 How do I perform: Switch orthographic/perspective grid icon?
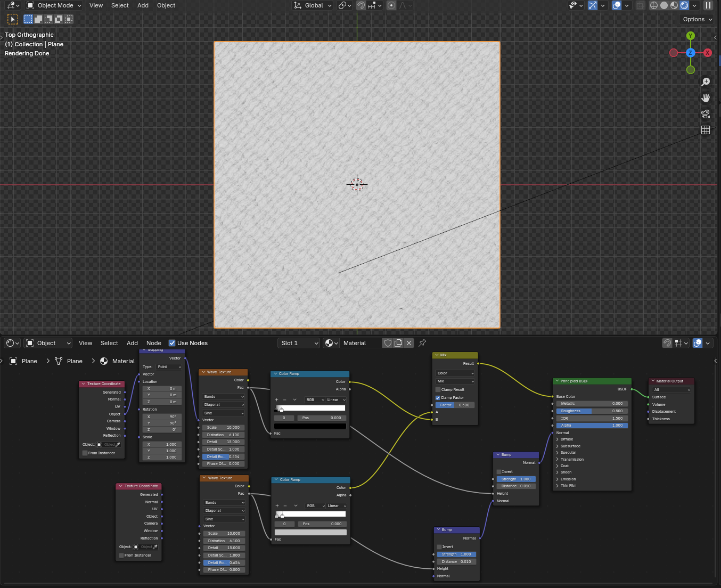pos(706,130)
